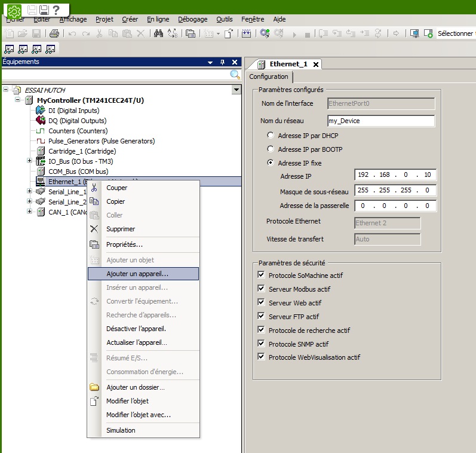Viewport: 476px width, 453px height.
Task: Click the Nom du réseau text field
Action: tap(381, 121)
